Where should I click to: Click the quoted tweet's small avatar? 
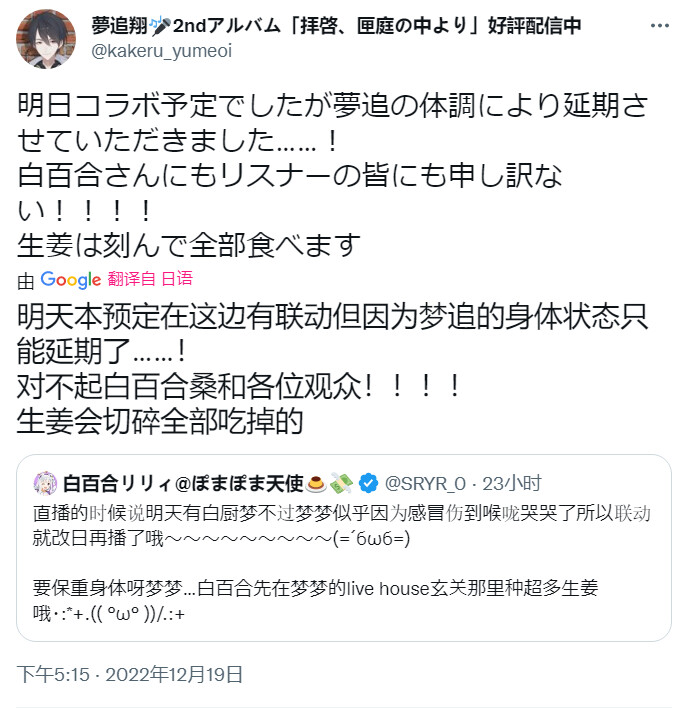45,483
